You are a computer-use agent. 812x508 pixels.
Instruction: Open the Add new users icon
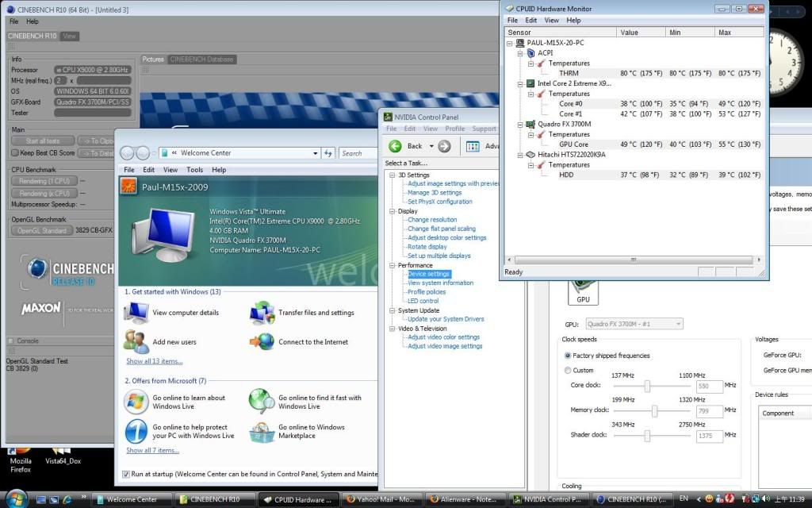pos(136,342)
